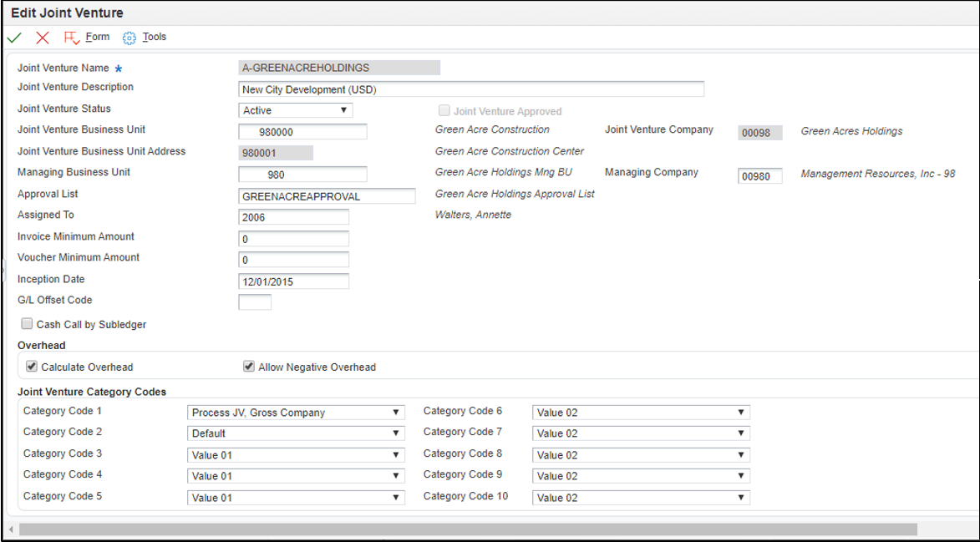
Task: Click 'Green Acre Holdings Approval List' text
Action: point(515,195)
